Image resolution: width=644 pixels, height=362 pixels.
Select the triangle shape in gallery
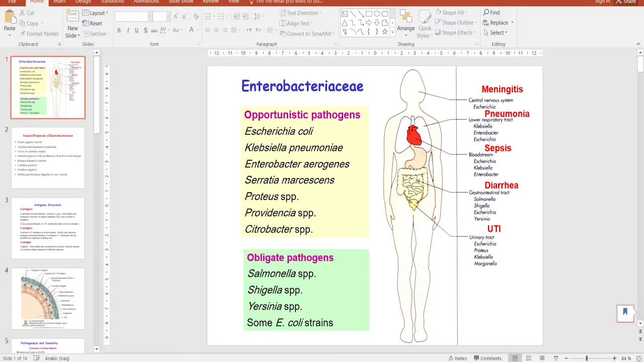tap(345, 23)
